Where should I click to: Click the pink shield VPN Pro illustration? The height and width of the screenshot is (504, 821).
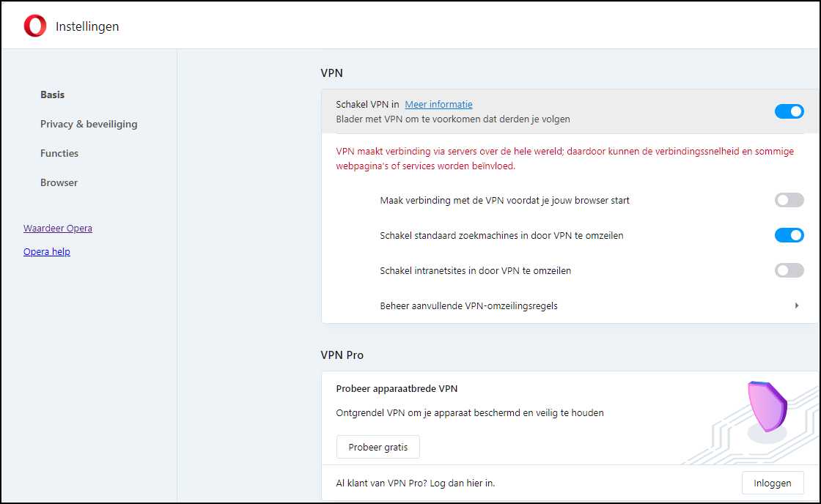[x=767, y=406]
